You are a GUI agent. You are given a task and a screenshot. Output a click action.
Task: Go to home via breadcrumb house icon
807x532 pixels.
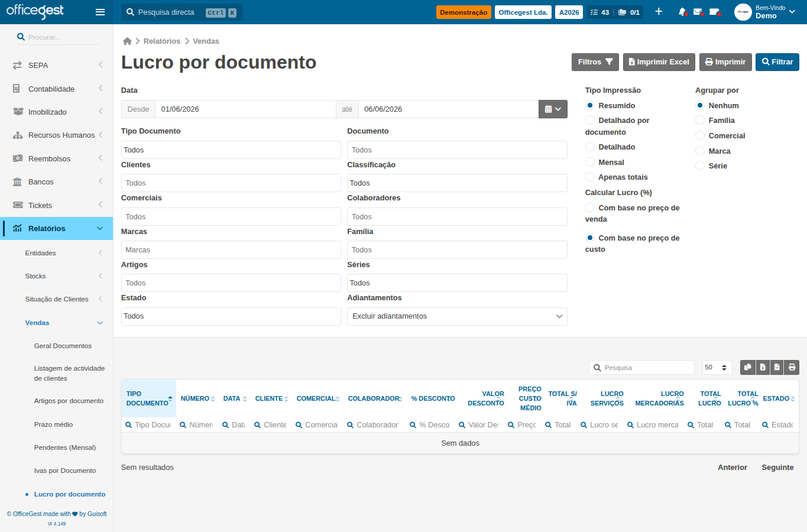click(x=127, y=41)
